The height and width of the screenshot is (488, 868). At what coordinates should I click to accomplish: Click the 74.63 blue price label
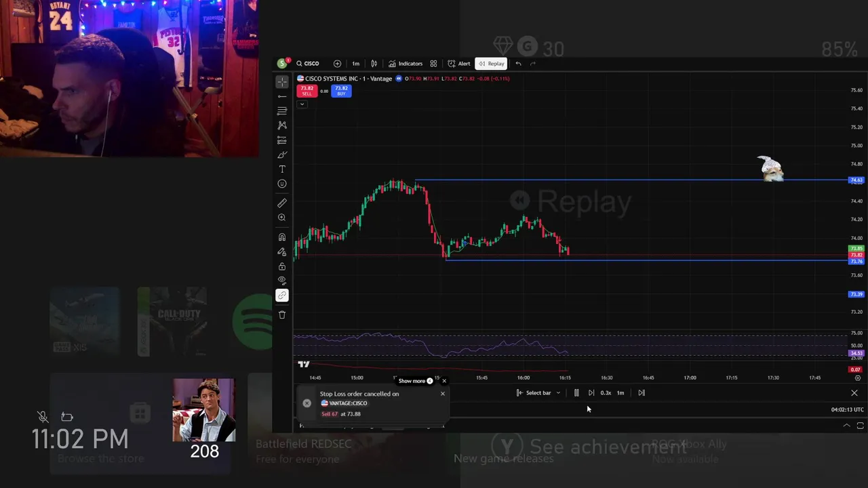click(x=856, y=180)
